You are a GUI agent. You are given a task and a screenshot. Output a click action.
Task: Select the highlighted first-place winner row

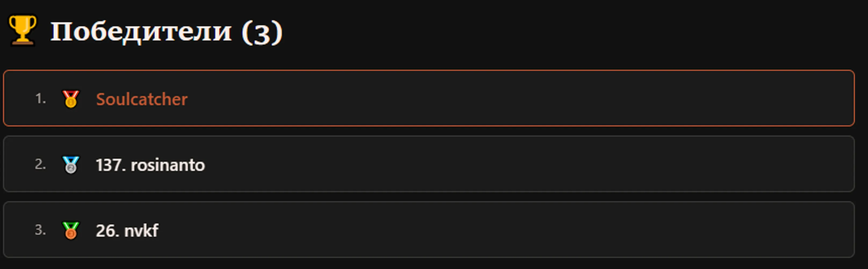[x=428, y=98]
